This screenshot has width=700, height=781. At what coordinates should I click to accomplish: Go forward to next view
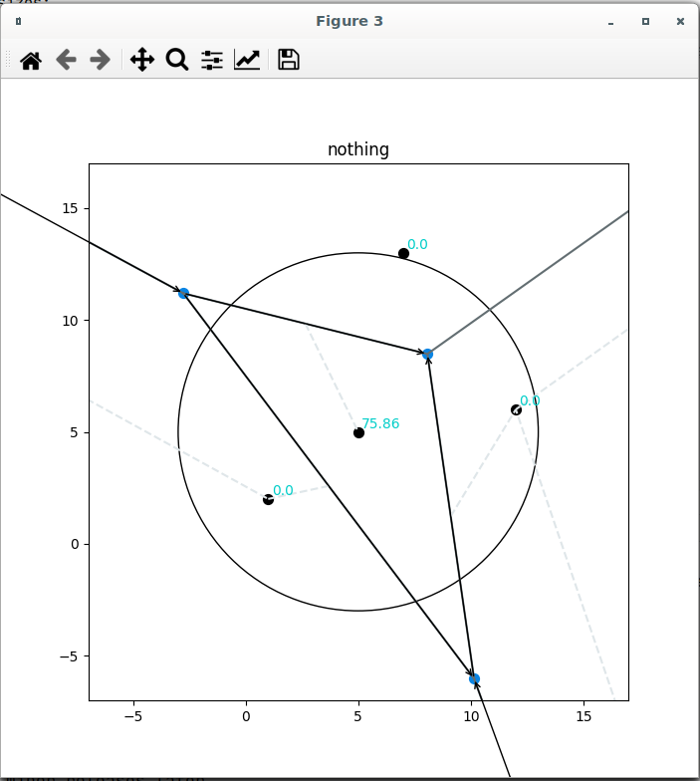click(x=100, y=60)
